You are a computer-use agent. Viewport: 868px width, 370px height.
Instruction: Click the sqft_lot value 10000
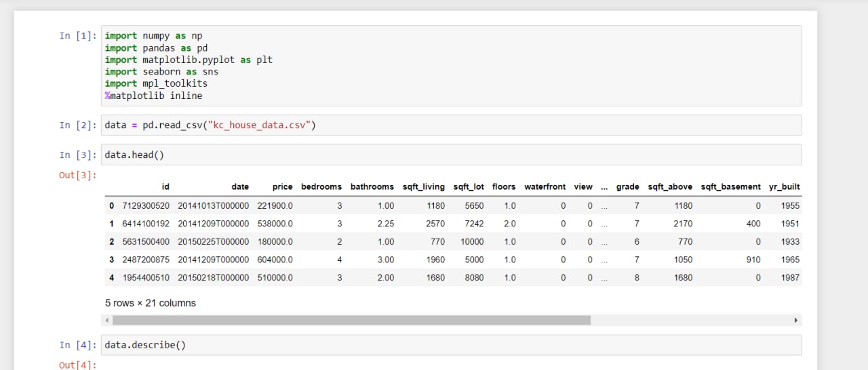(x=472, y=241)
